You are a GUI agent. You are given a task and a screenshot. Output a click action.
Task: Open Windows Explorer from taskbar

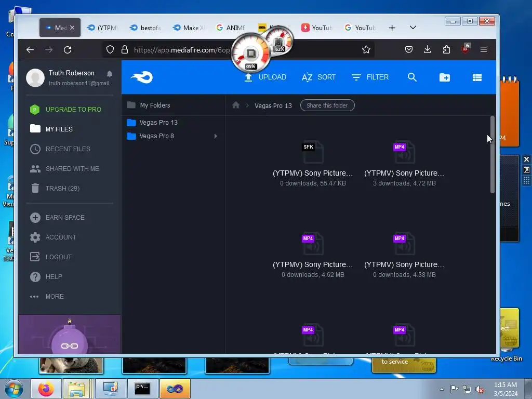(x=77, y=389)
